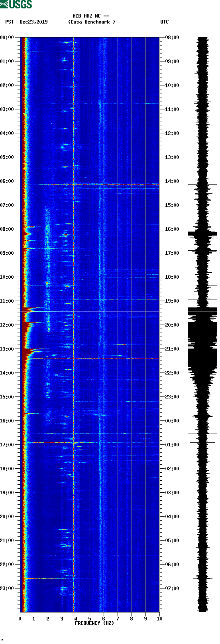
Task: Click the 06:00 PST time label
Action: [x=7, y=181]
